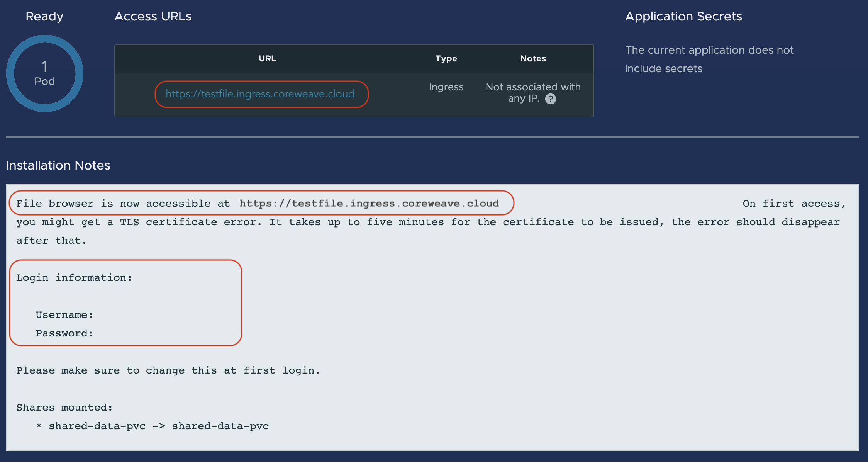Click 'shared-data-pvc -> shared-data-pvc' entry

point(159,426)
